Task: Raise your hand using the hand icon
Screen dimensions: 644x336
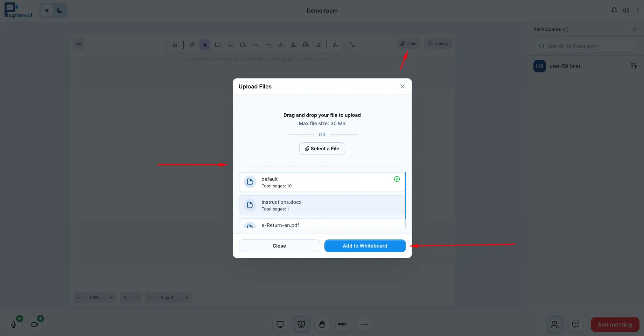Action: pyautogui.click(x=322, y=324)
